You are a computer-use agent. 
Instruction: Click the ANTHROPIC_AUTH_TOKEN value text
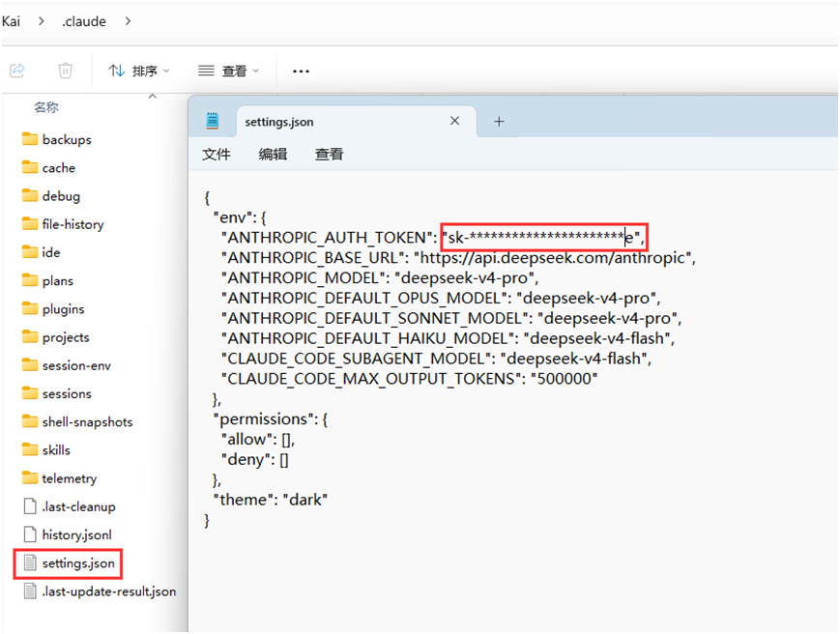pos(541,237)
